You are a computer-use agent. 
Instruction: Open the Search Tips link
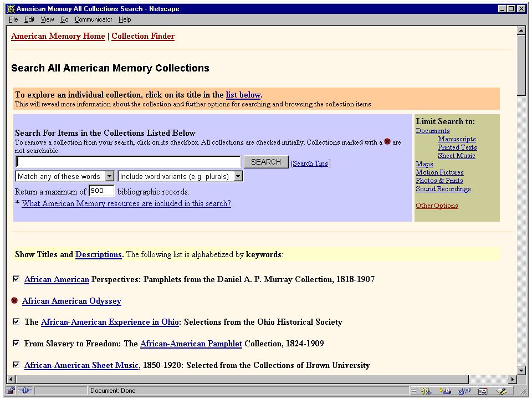(310, 163)
